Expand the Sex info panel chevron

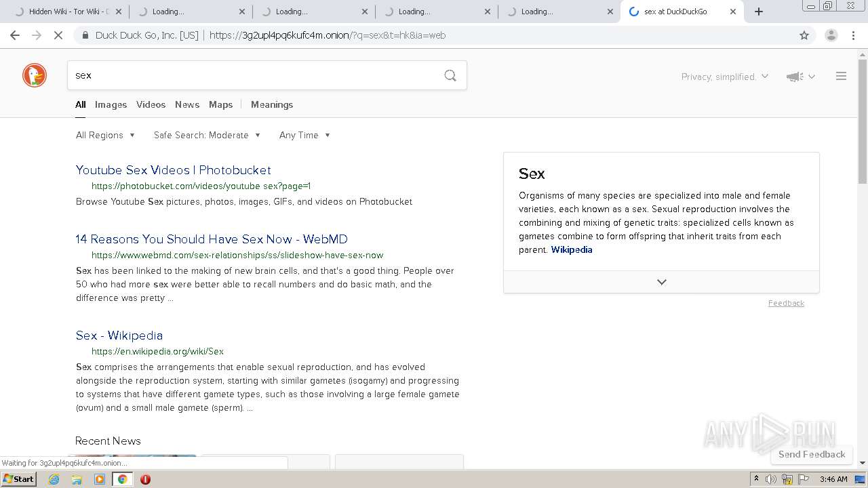(661, 282)
